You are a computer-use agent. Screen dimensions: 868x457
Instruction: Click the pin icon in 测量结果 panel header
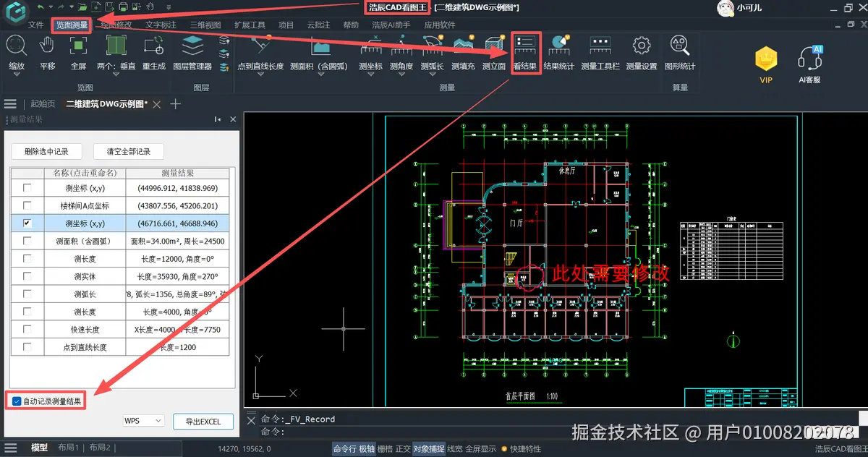(218, 119)
